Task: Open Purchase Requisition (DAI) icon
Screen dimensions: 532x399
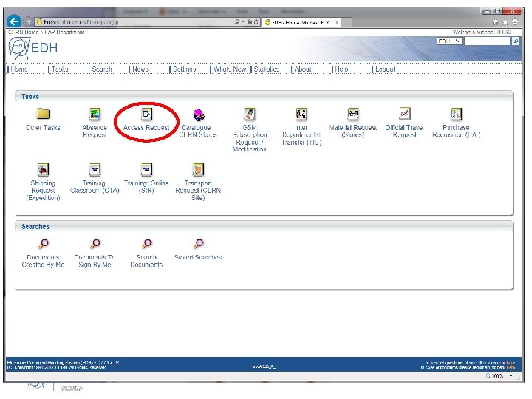Action: click(x=456, y=114)
